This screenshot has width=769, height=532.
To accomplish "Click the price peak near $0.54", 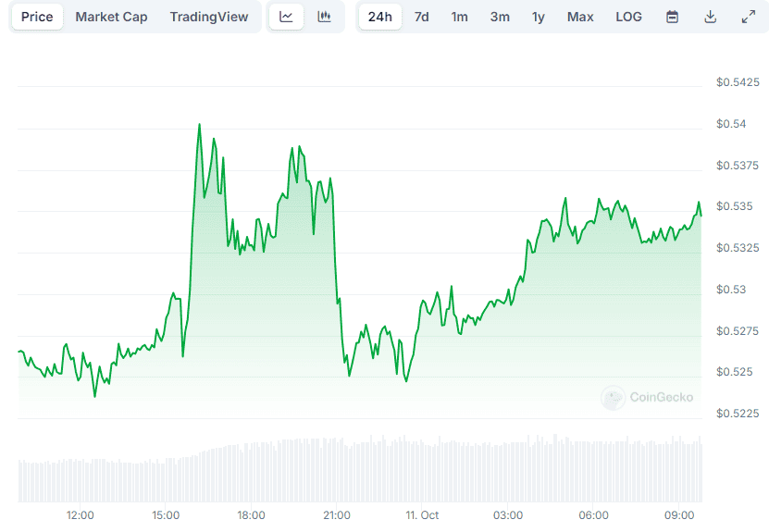I will coord(198,124).
